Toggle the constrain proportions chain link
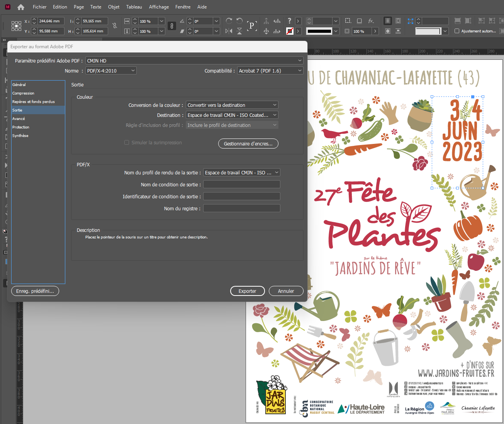Image resolution: width=504 pixels, height=424 pixels. [171, 26]
